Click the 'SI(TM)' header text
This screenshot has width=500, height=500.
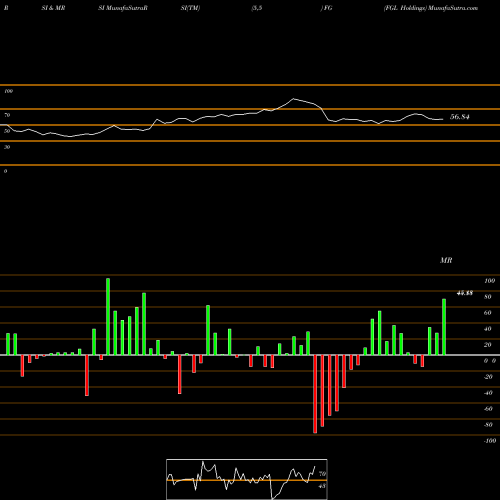tap(190, 8)
